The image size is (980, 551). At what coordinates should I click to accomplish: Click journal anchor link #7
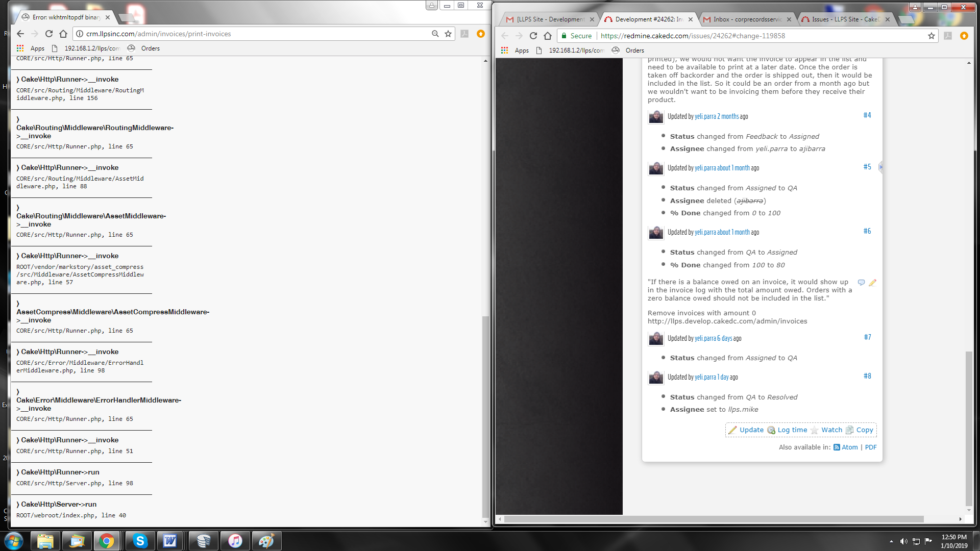(867, 337)
